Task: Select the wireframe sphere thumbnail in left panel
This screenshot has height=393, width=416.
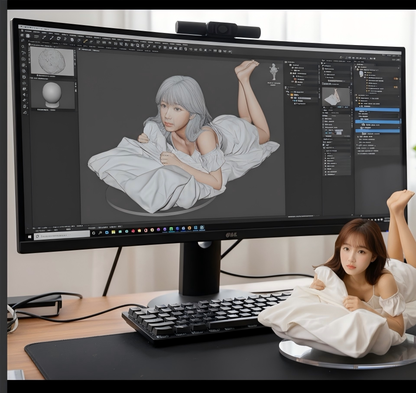Action: (x=52, y=62)
